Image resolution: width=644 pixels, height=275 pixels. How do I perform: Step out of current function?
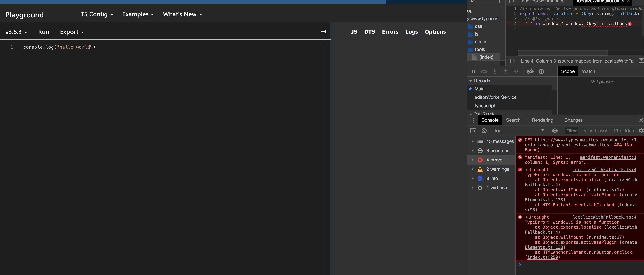(x=506, y=72)
